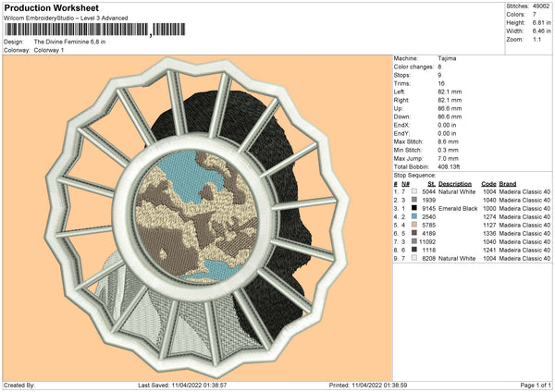Click the Color changes value 8

[x=439, y=67]
